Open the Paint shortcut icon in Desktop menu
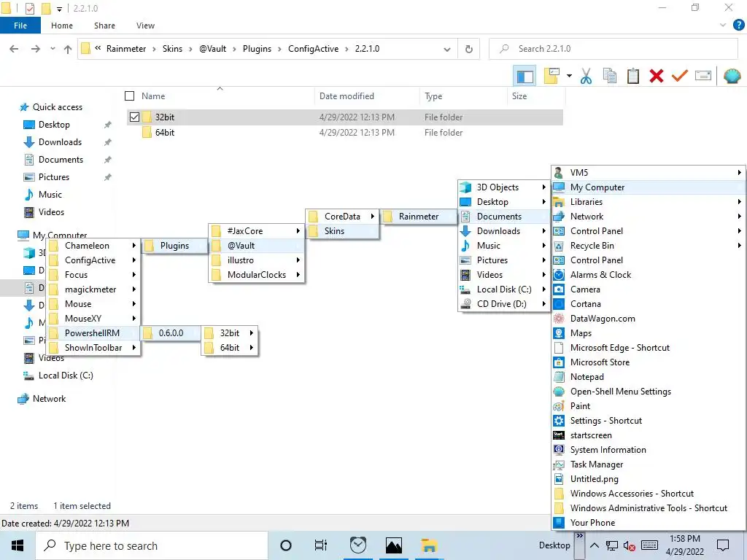This screenshot has width=747, height=560. 559,406
